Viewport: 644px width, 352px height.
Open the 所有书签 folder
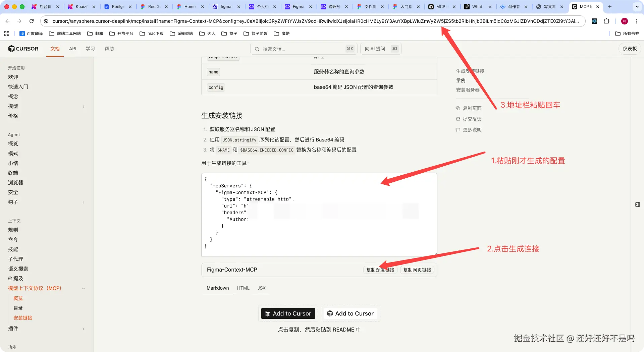pyautogui.click(x=627, y=34)
